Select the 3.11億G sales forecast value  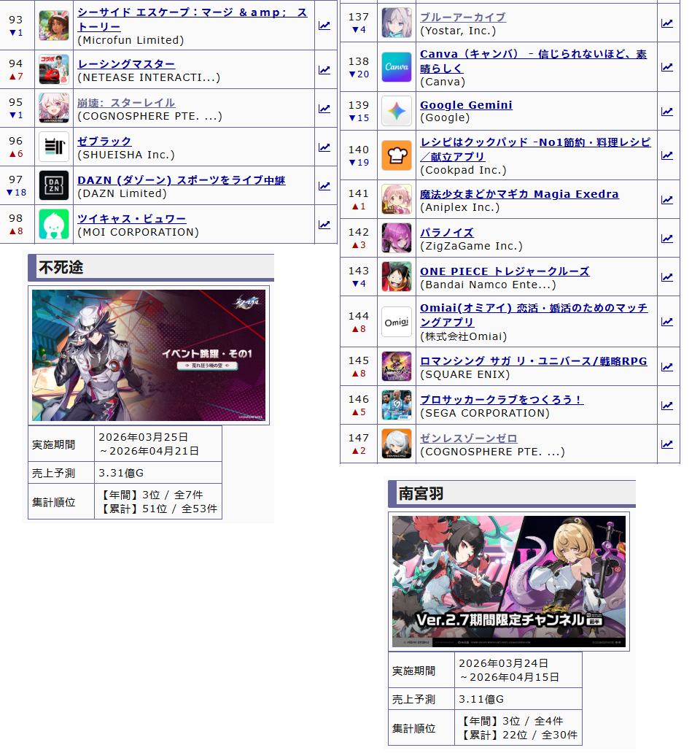pyautogui.click(x=481, y=699)
